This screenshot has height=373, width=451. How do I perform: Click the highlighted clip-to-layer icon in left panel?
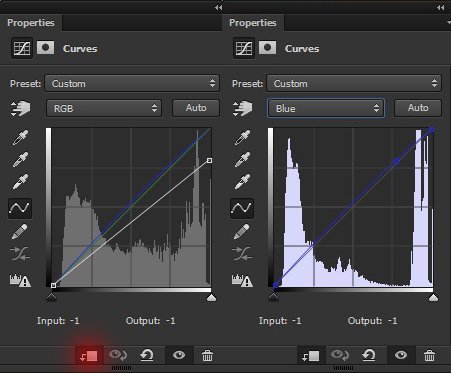click(x=89, y=356)
